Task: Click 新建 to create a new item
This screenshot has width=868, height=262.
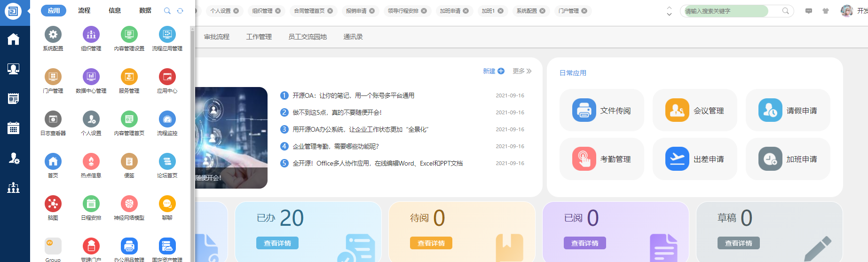Action: pyautogui.click(x=493, y=71)
